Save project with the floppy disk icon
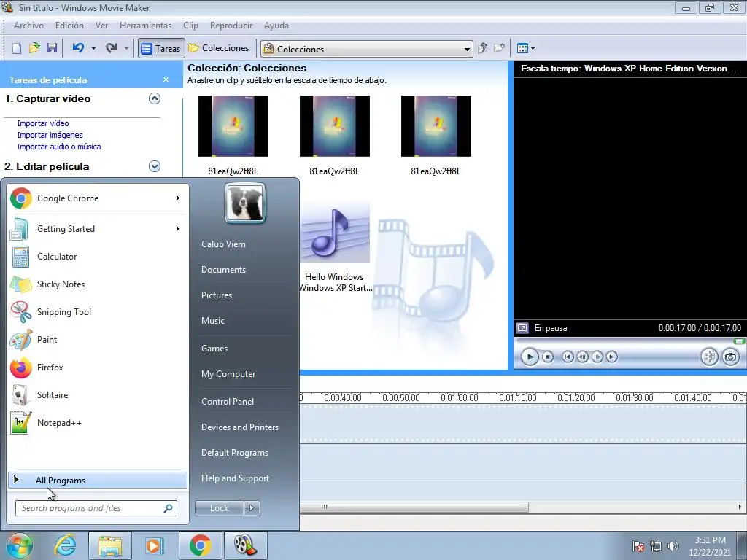Viewport: 747px width, 560px height. (x=52, y=48)
